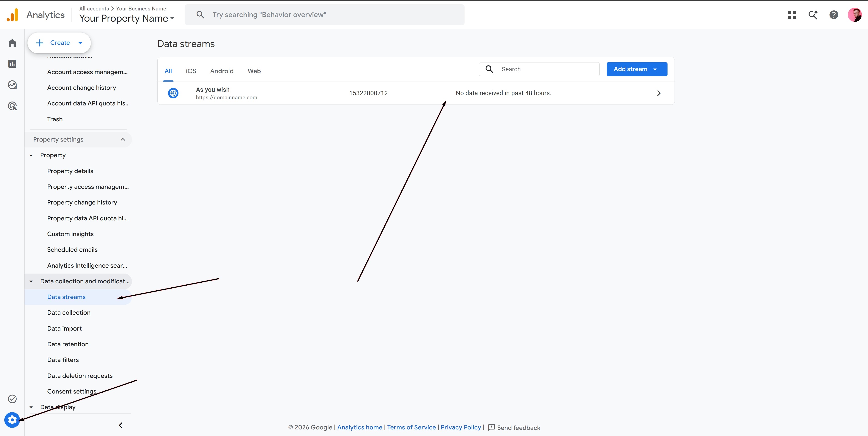
Task: Open Custom insights
Action: [x=70, y=234]
